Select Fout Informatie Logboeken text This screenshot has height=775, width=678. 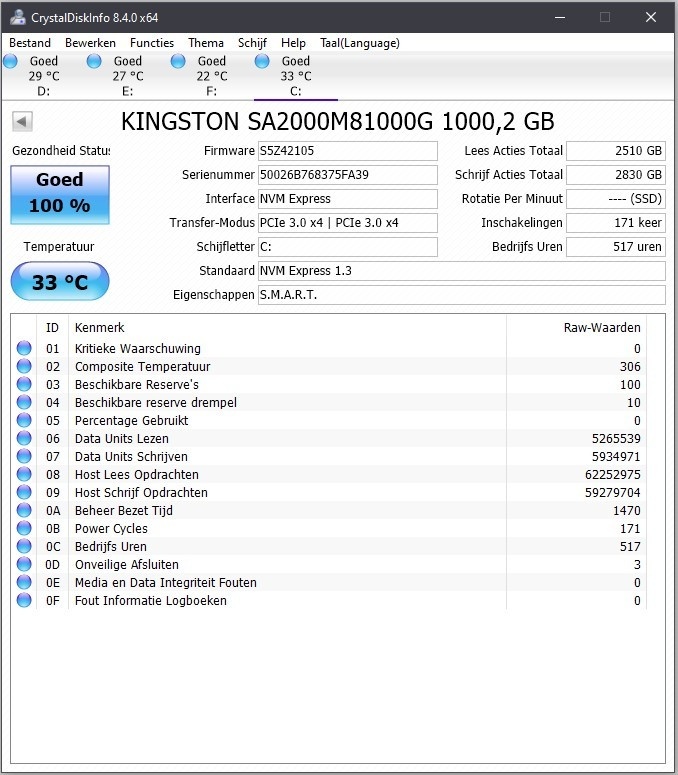pos(151,601)
